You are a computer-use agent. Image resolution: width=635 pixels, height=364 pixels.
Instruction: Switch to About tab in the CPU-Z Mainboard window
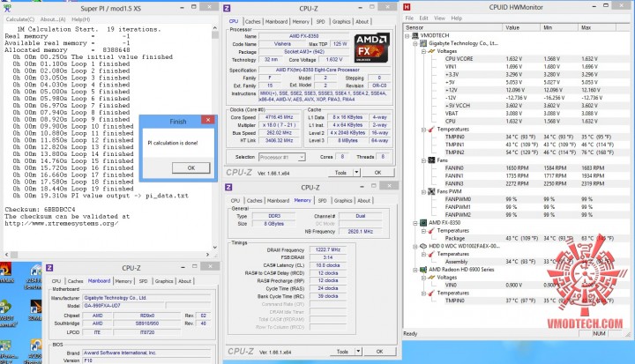point(184,281)
